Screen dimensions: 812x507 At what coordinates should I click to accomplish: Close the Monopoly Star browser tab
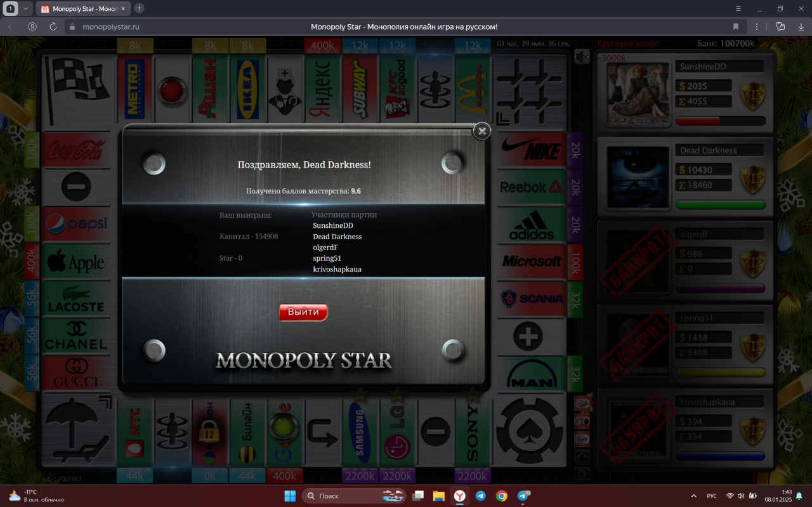123,9
